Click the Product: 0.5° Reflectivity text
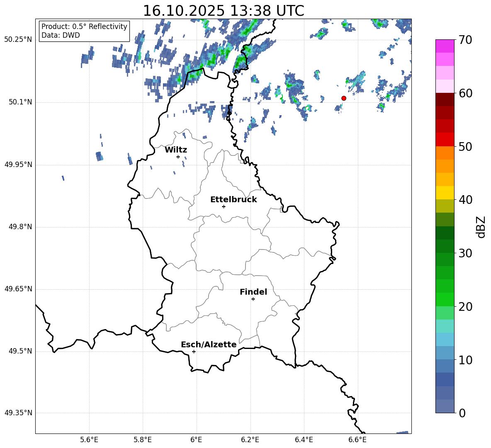491x448 pixels. [x=84, y=27]
